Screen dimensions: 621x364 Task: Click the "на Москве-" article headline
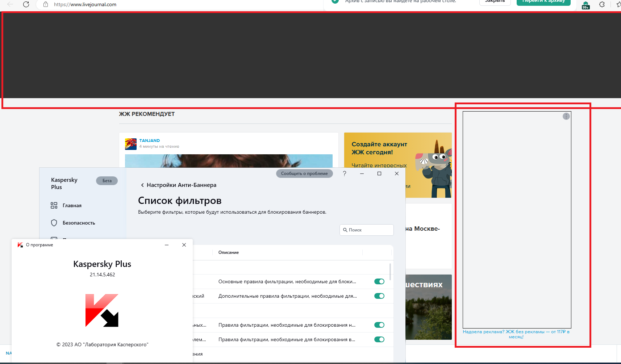pyautogui.click(x=422, y=229)
